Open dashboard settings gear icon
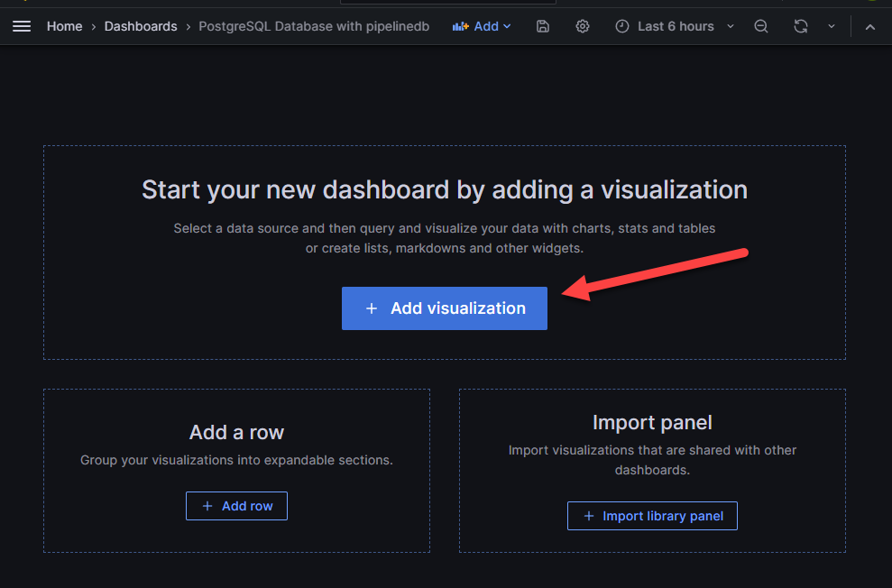 click(x=583, y=26)
